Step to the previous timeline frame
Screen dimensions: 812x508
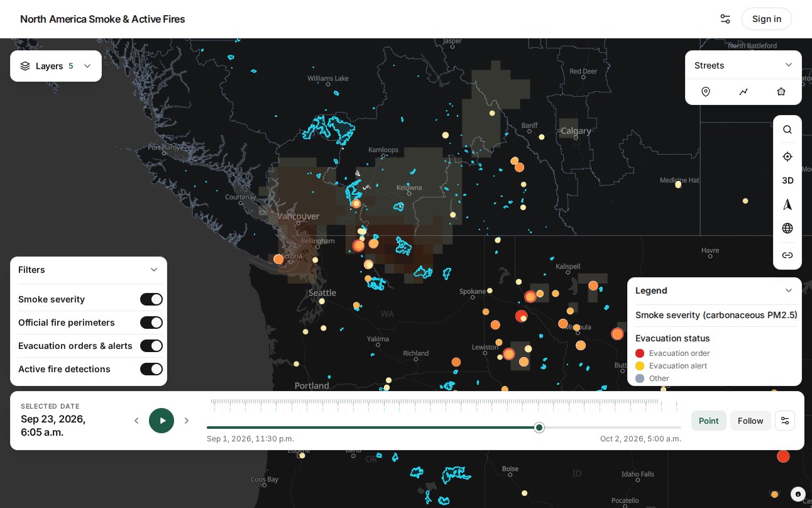click(136, 421)
